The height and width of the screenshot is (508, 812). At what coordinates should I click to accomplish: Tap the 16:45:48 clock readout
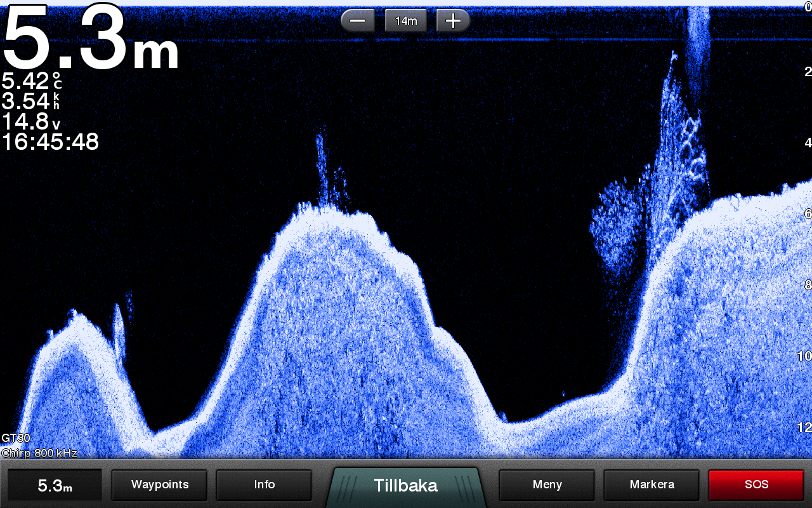click(x=50, y=142)
